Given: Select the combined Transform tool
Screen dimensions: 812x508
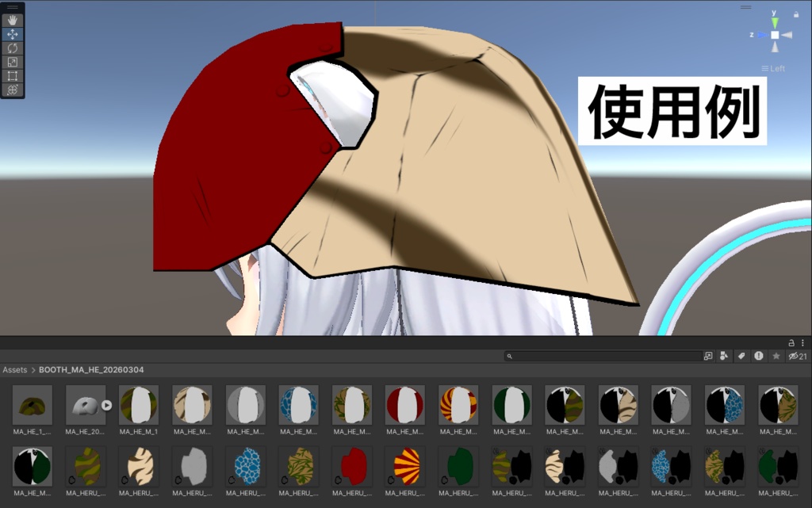Looking at the screenshot, I should pos(12,90).
